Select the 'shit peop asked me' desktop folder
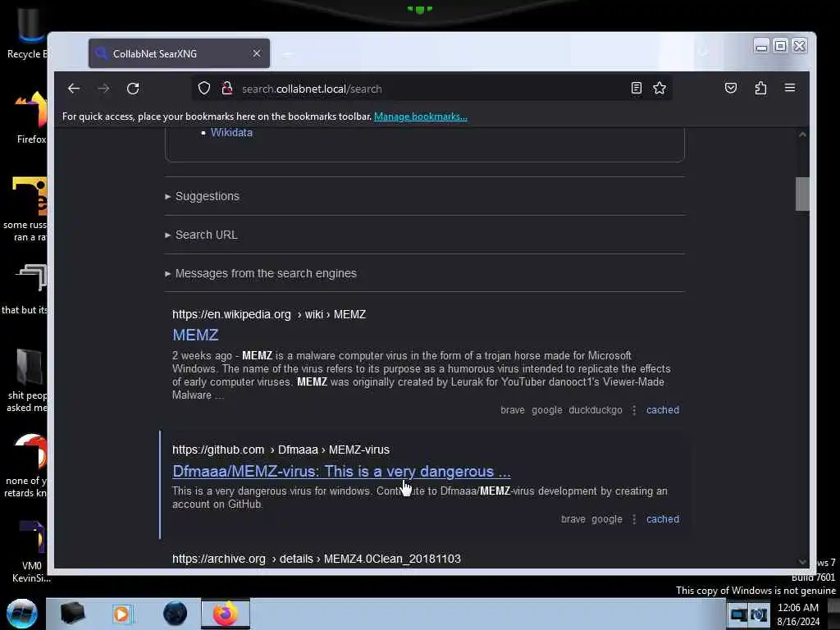 (27, 381)
